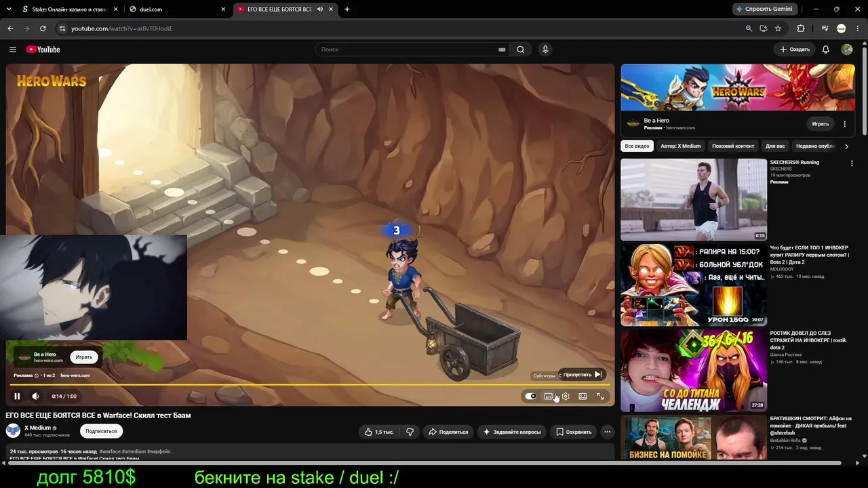The image size is (868, 488).
Task: Open the YouTube account avatar menu
Action: pos(847,49)
